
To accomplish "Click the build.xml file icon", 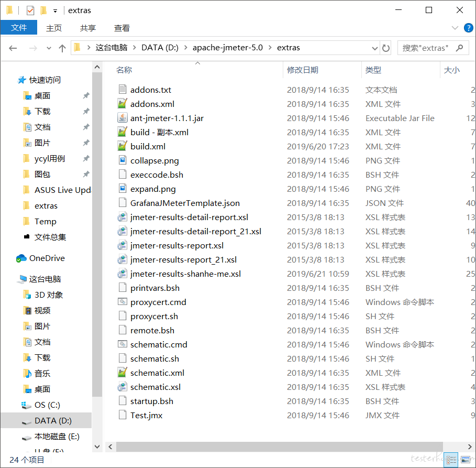I will (123, 146).
